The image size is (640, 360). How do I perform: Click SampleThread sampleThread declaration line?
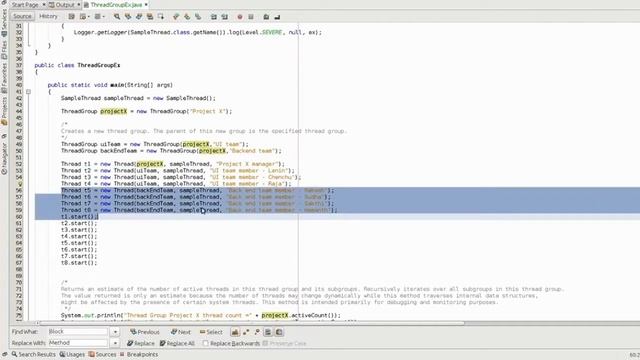tap(138, 98)
